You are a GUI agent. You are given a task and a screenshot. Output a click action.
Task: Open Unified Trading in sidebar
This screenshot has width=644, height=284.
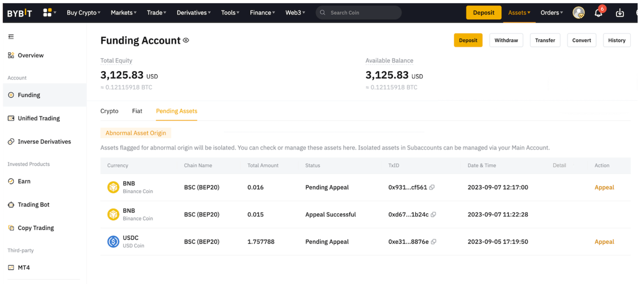click(x=39, y=118)
